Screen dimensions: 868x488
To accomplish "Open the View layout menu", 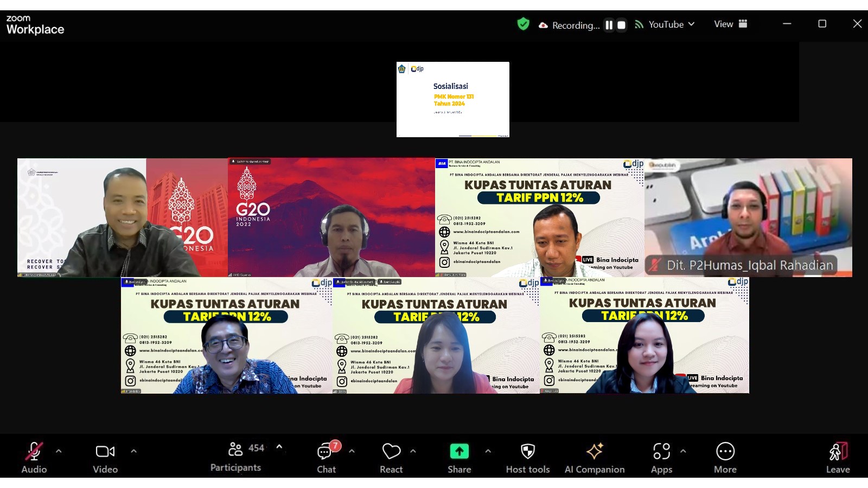I will [730, 24].
